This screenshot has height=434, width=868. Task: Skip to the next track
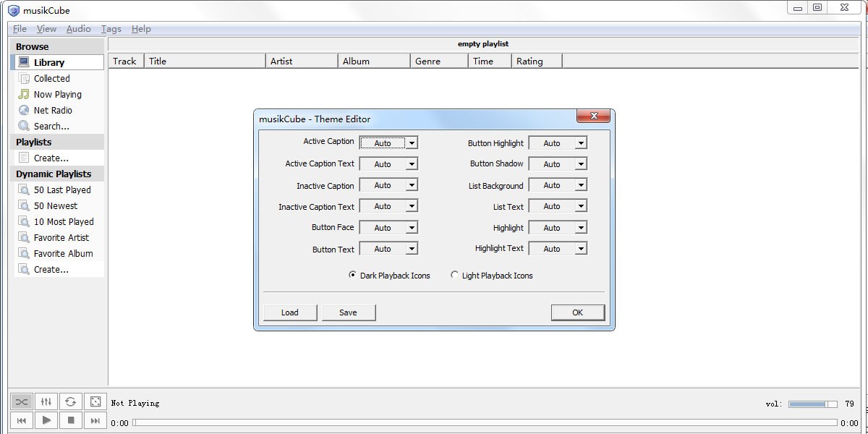(x=95, y=420)
